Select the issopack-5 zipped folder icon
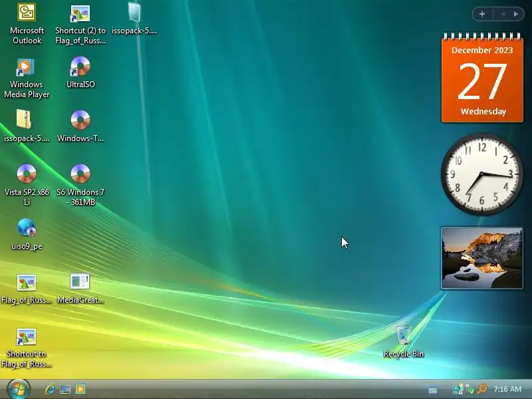 [x=27, y=126]
